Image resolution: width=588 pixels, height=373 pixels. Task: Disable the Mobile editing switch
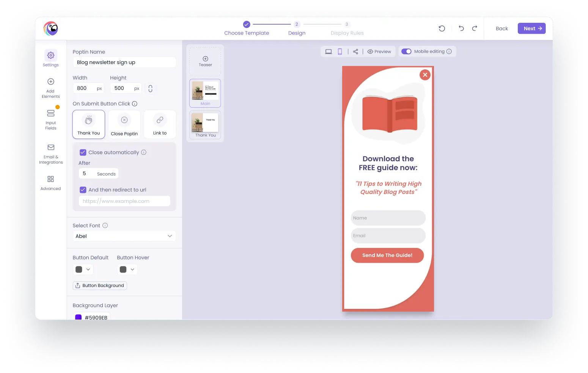click(x=406, y=52)
